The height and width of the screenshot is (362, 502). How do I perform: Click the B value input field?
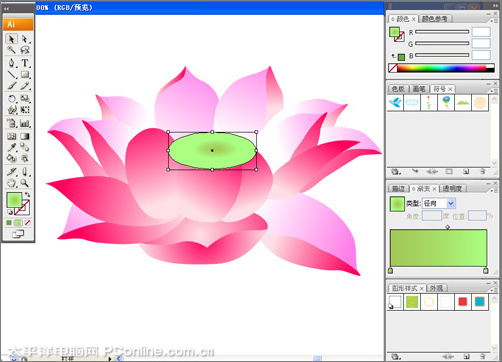tap(481, 55)
